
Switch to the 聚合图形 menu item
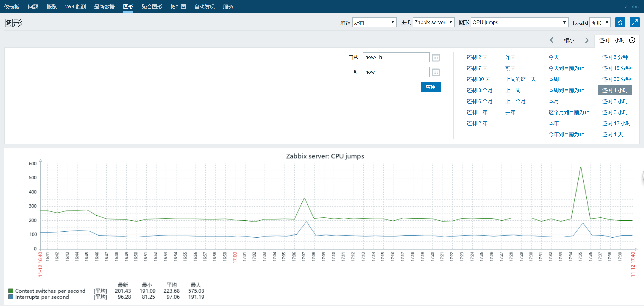pyautogui.click(x=152, y=7)
